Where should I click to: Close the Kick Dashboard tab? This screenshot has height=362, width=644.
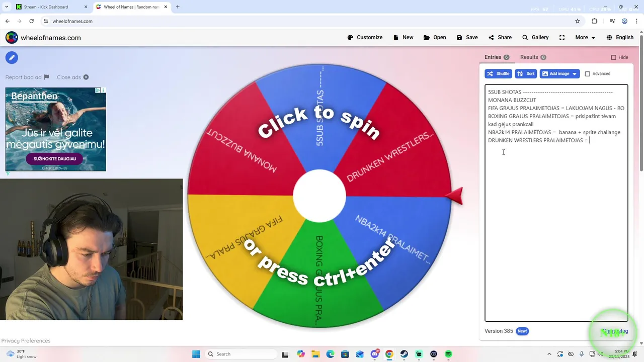[x=86, y=7]
